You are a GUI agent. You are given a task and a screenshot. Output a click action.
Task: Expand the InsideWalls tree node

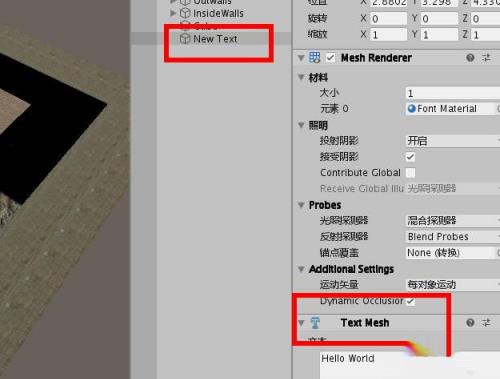[x=173, y=13]
